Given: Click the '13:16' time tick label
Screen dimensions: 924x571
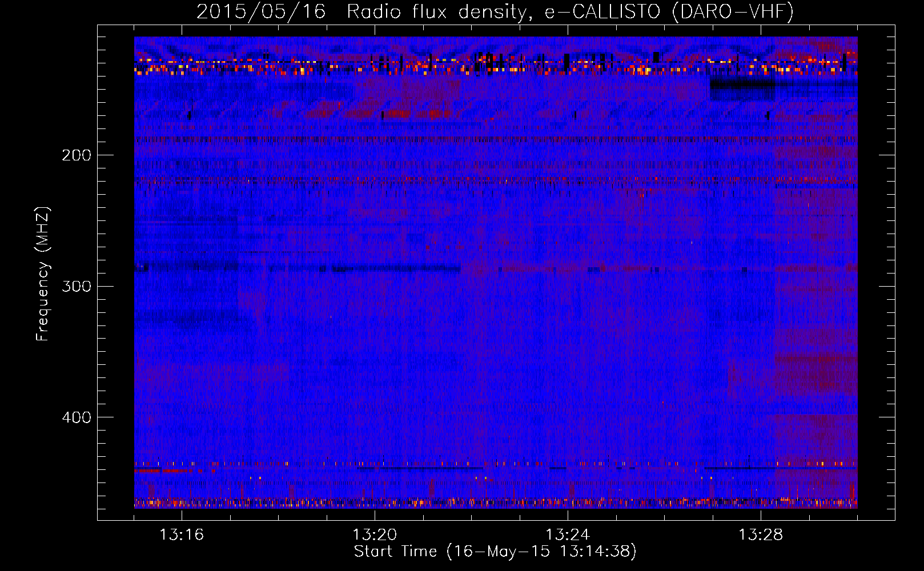Looking at the screenshot, I should [182, 535].
